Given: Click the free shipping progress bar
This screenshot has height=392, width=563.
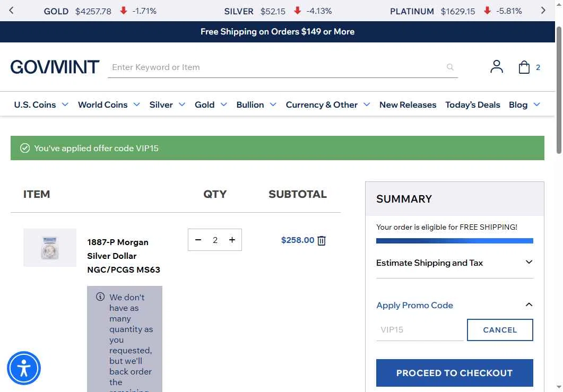Looking at the screenshot, I should tap(455, 241).
